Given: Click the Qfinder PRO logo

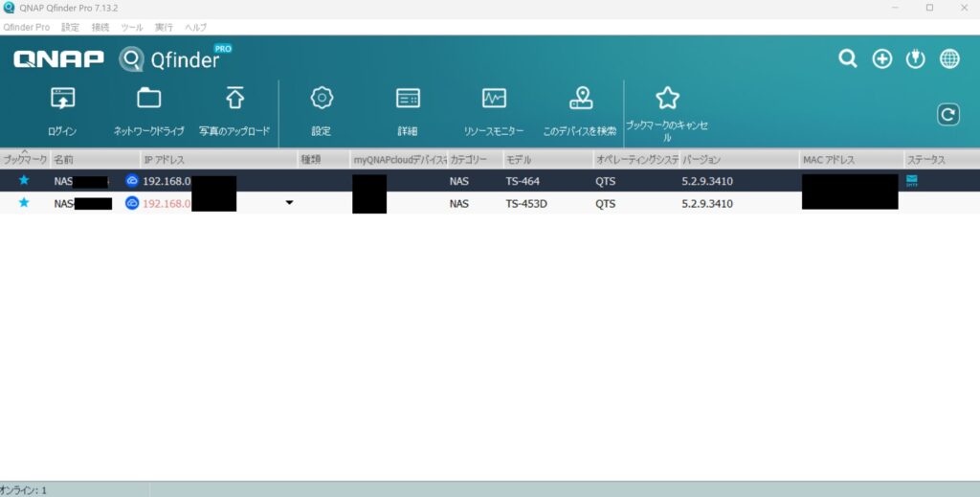Looking at the screenshot, I should 176,58.
